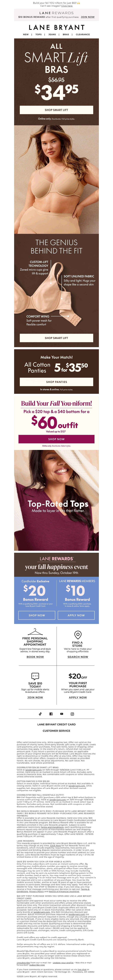Click the map pin Find a Store icon

[x=78, y=635]
